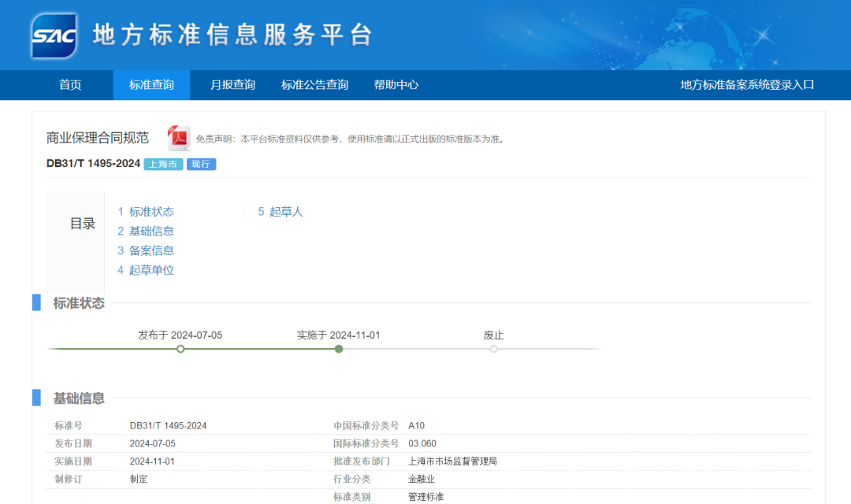
Task: Jump to 1 标准状态 in contents
Action: pos(146,212)
